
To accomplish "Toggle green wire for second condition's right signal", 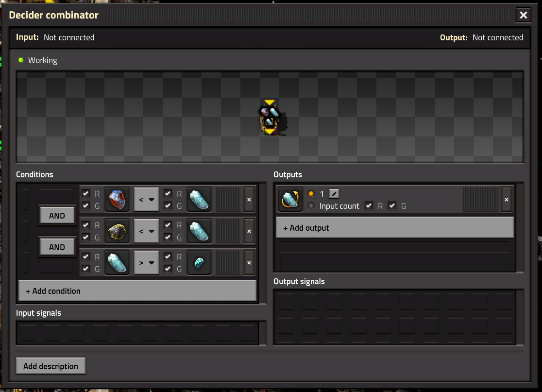I will [x=168, y=237].
